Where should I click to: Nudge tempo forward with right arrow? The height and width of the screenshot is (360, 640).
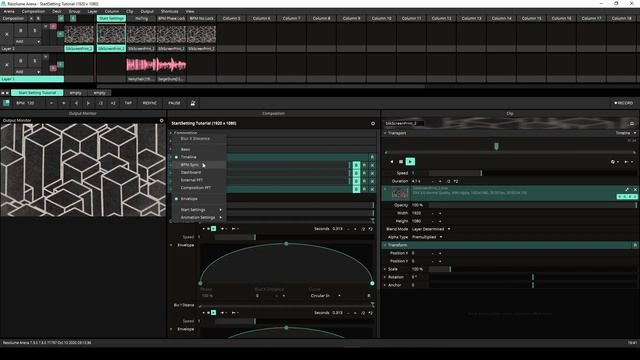(x=88, y=103)
